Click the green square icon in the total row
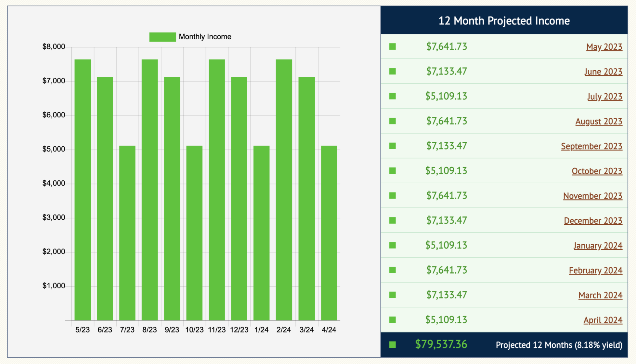This screenshot has height=364, width=636. 392,344
